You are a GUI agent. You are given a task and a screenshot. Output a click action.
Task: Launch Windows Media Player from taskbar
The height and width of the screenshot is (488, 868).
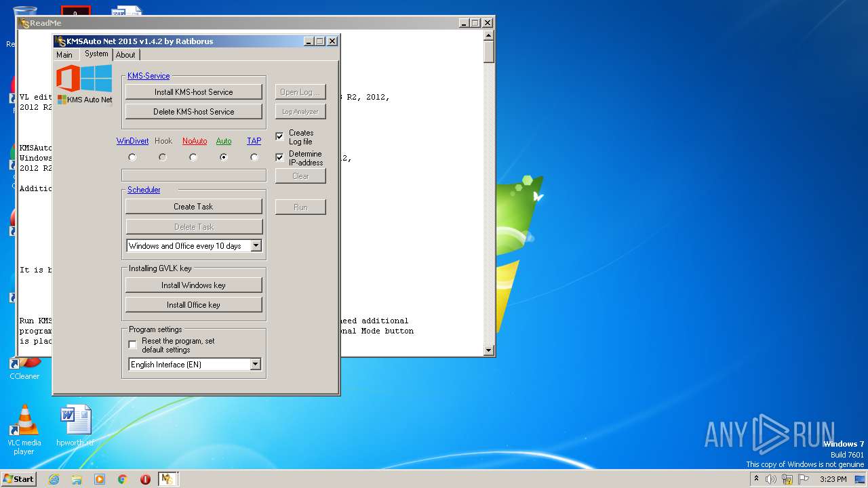click(x=100, y=479)
